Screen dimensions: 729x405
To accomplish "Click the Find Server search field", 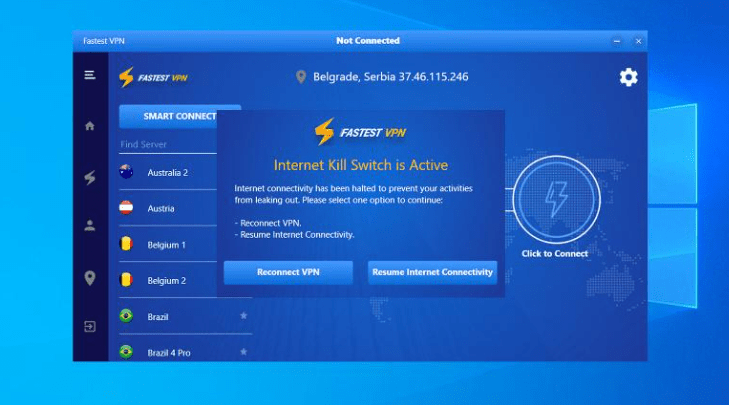I will point(165,145).
